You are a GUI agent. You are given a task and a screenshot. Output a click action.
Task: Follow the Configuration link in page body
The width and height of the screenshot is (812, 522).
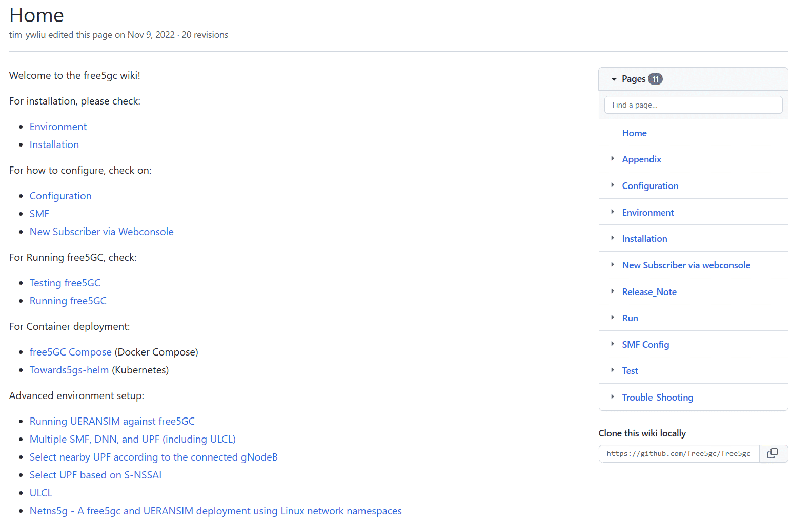point(60,196)
